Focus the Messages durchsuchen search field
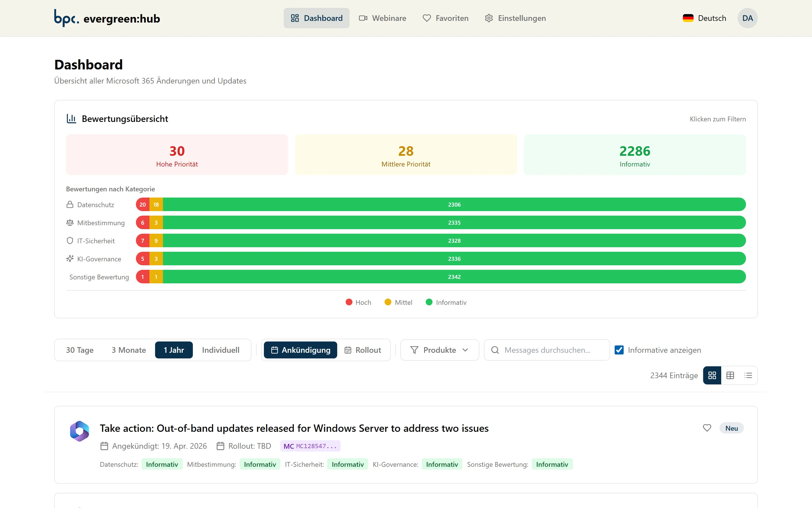This screenshot has width=812, height=508. (x=547, y=350)
